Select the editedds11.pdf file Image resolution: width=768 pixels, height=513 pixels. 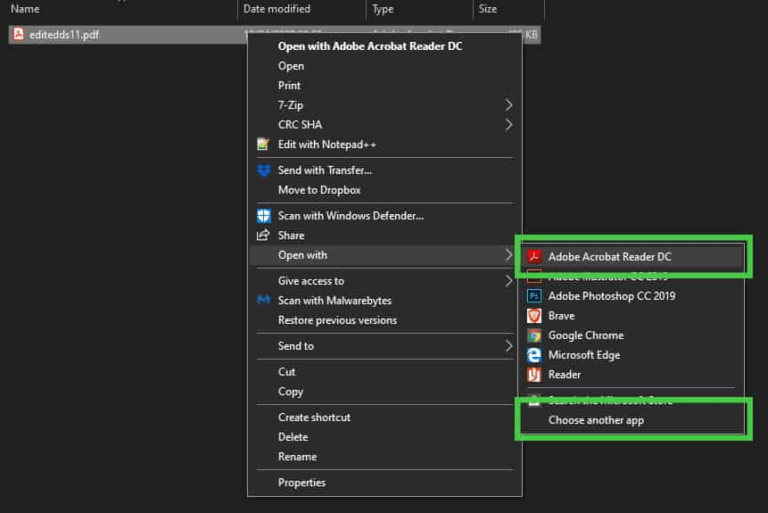coord(64,35)
